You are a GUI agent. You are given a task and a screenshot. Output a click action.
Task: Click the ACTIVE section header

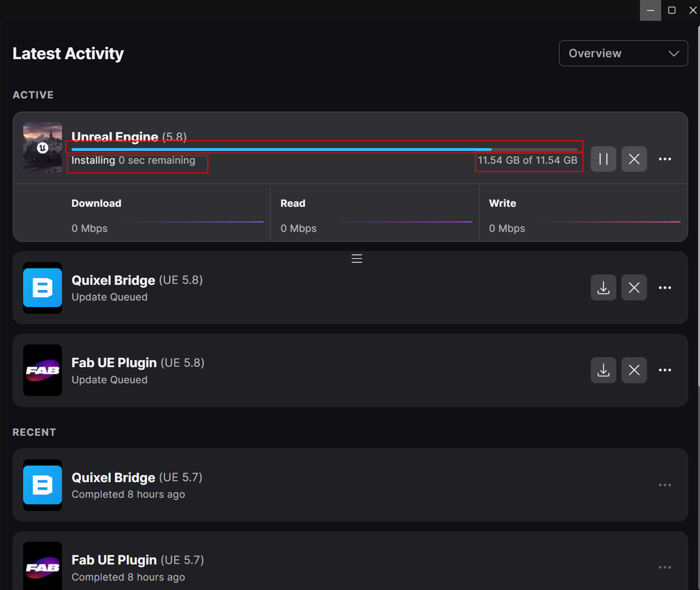[x=33, y=95]
